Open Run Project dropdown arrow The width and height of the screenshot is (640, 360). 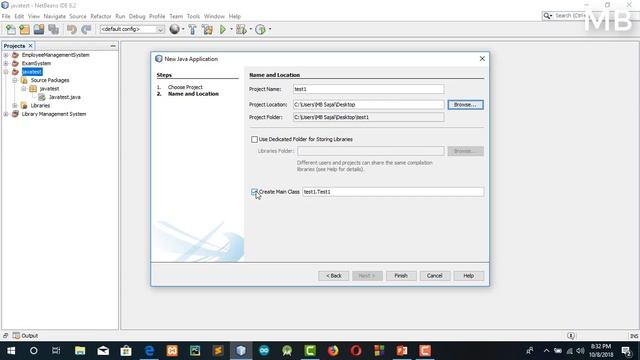coord(231,29)
